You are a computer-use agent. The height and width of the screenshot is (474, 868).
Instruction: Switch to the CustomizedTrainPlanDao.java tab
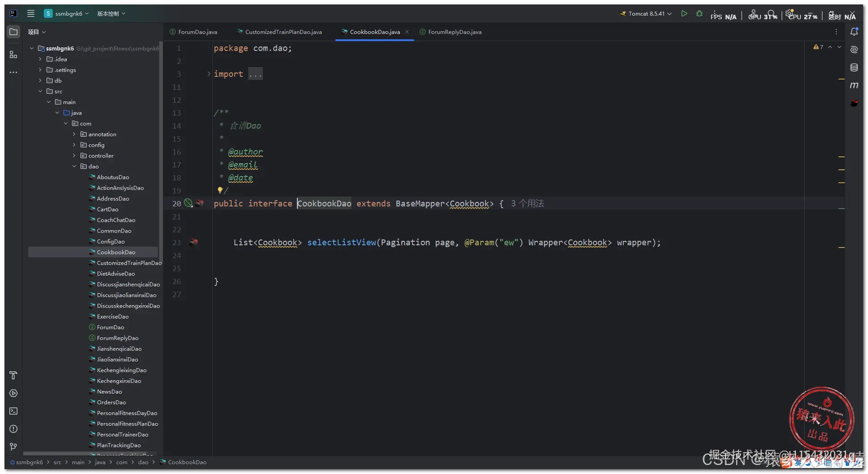pos(283,32)
